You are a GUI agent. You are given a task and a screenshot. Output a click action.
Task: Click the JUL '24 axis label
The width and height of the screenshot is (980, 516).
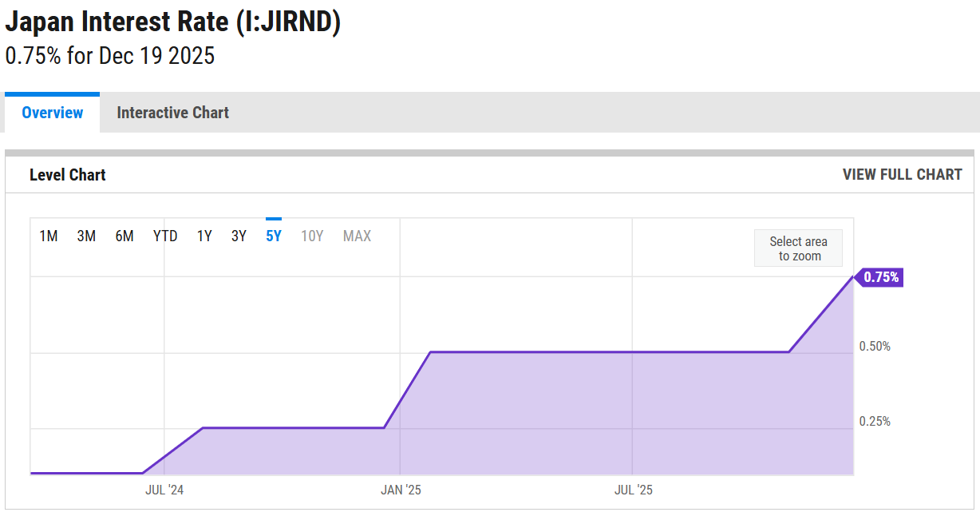click(164, 490)
